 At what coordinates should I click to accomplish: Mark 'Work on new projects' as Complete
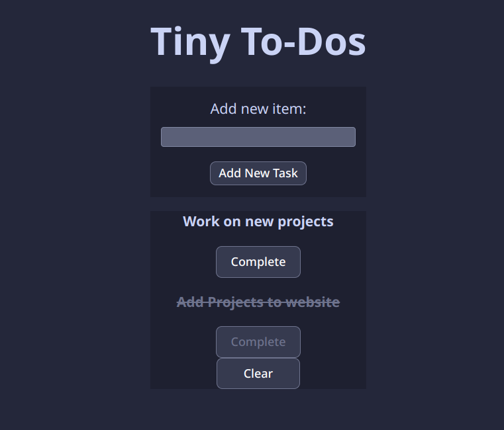pyautogui.click(x=258, y=262)
